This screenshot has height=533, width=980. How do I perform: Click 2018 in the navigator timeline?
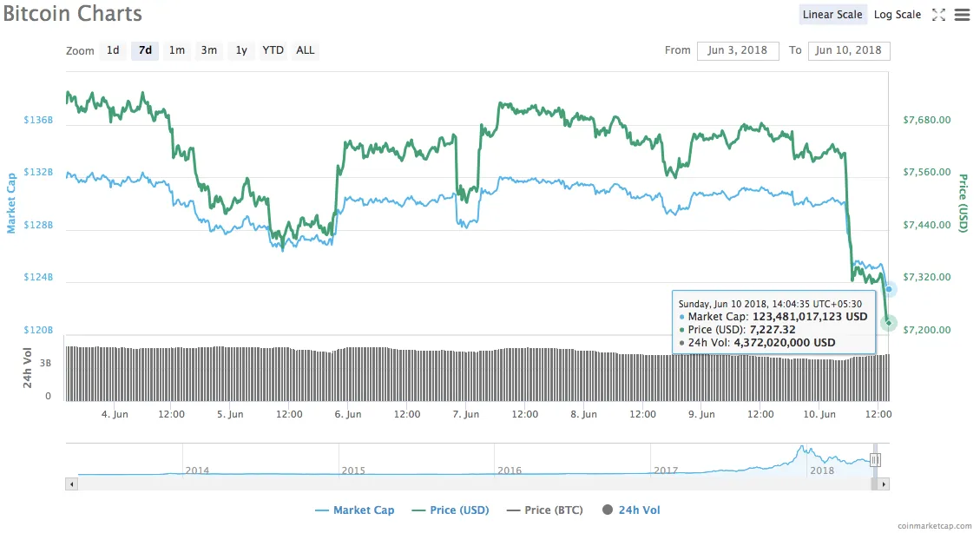tap(822, 470)
